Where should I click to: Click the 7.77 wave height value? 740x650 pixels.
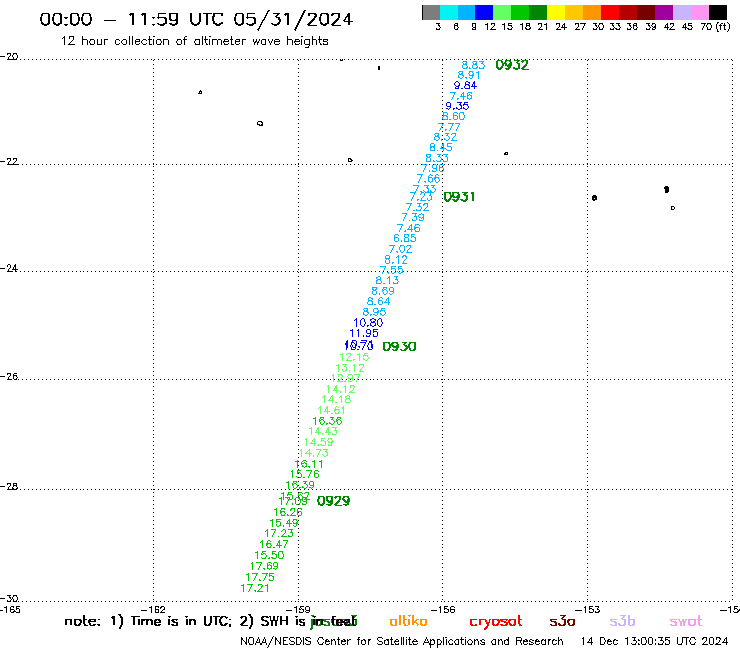pos(448,127)
